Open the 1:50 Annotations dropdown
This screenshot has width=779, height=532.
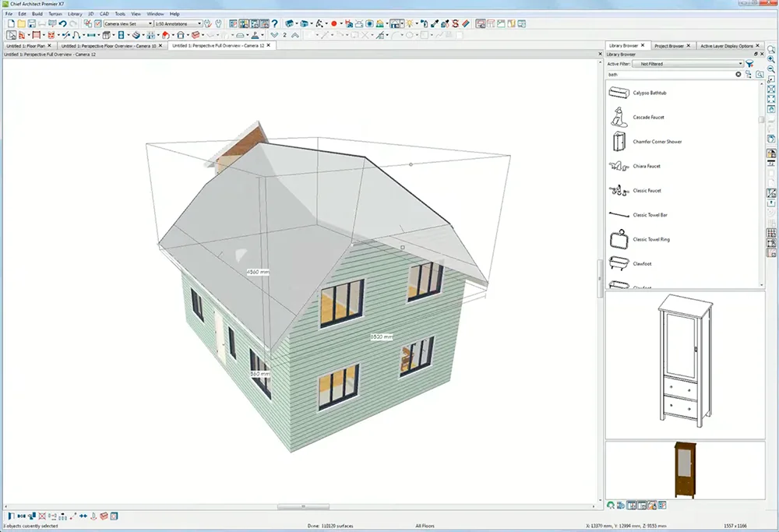click(x=178, y=24)
